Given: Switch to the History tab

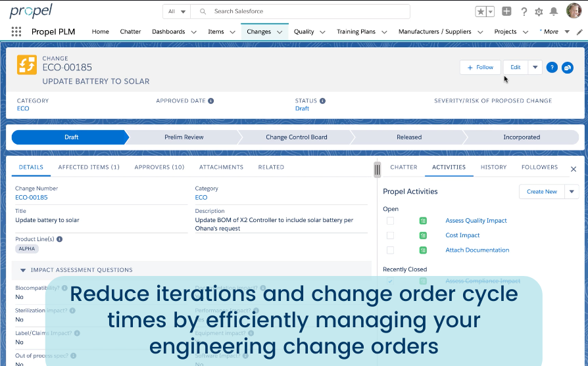Looking at the screenshot, I should [493, 167].
